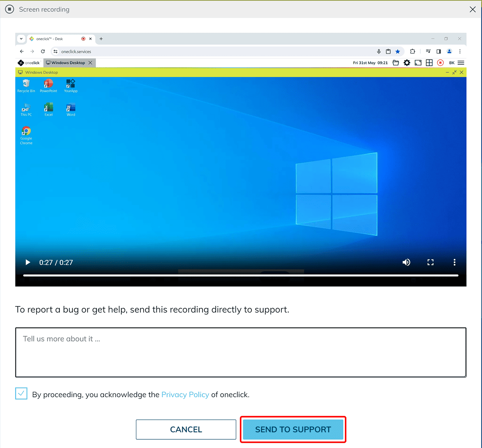Open the oneclick hamburger menu

point(461,63)
